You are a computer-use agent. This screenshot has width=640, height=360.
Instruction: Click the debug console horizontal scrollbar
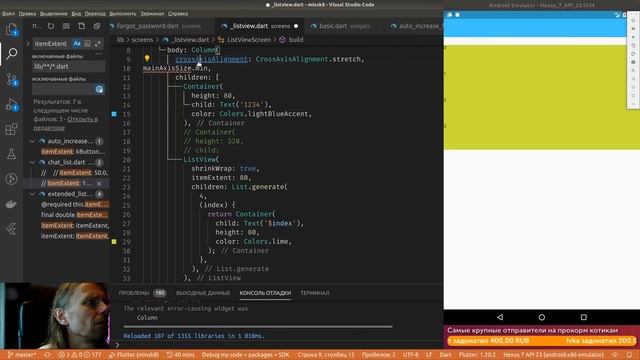[258, 327]
